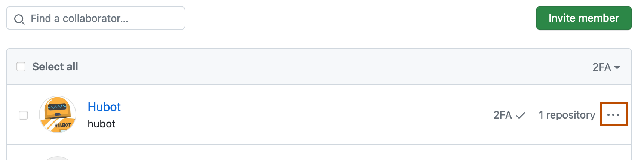Tick the Select all checkbox
The width and height of the screenshot is (644, 160).
[21, 67]
